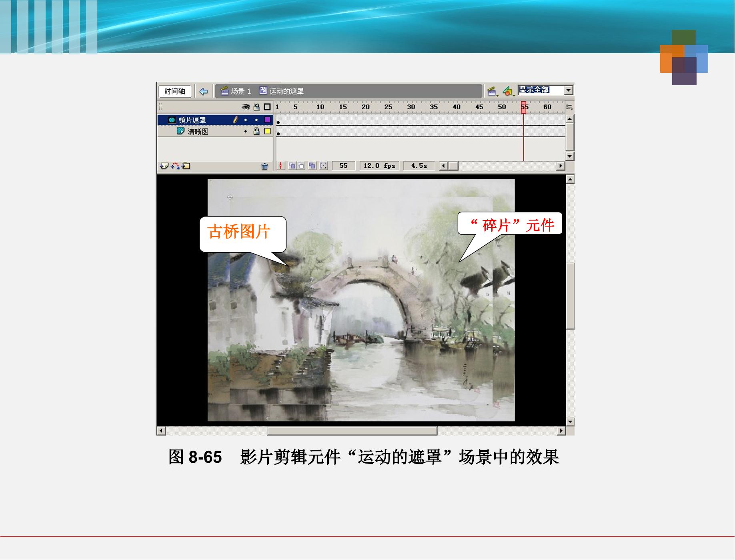Expand the 显示全部 zoom dropdown arrow
The width and height of the screenshot is (735, 560).
coord(569,90)
